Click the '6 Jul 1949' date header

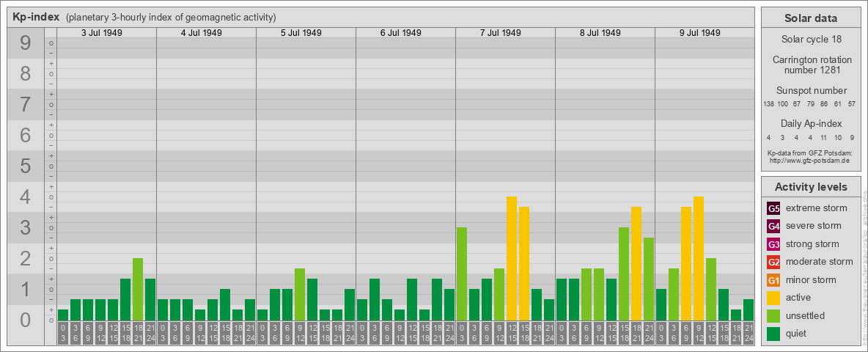401,33
